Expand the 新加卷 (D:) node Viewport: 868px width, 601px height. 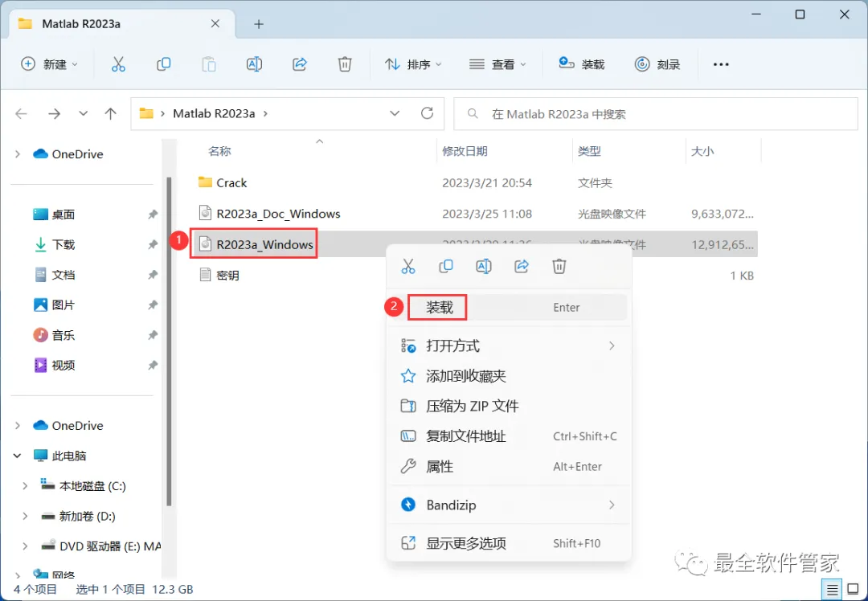25,517
